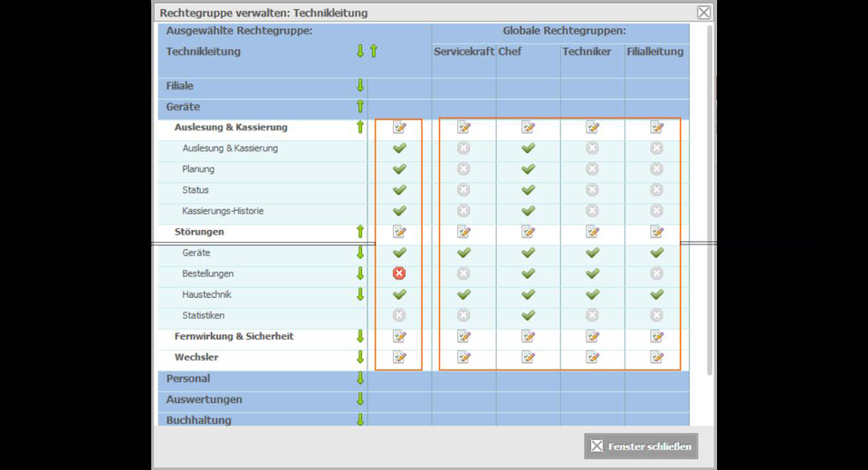Image resolution: width=868 pixels, height=470 pixels.
Task: Click Wechsler edit icon under Servicekraft
Action: [x=464, y=357]
